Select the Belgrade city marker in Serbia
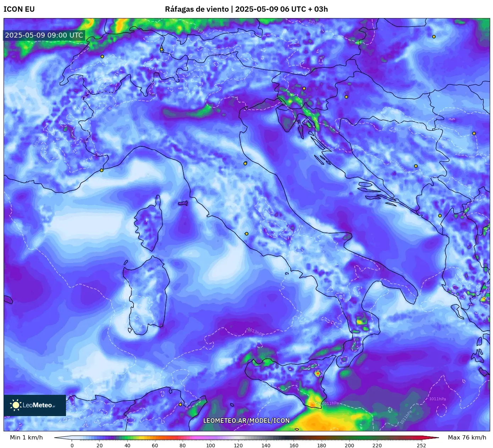 pyautogui.click(x=474, y=133)
